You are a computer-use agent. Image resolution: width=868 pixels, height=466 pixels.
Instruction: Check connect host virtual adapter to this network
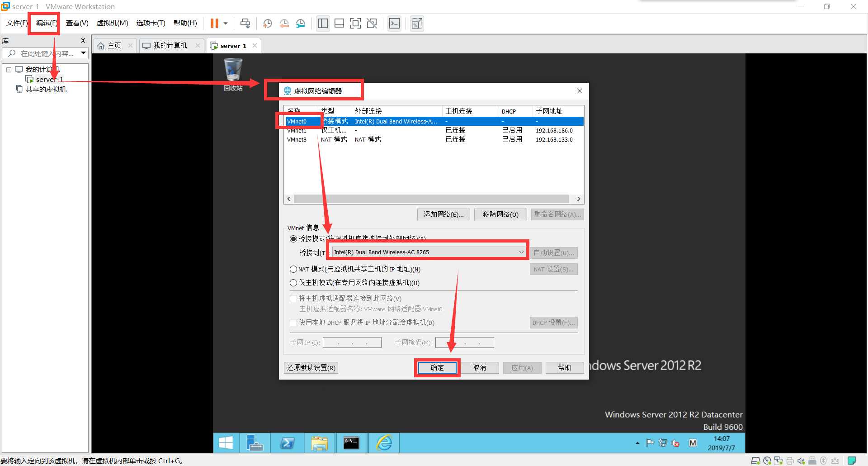293,299
